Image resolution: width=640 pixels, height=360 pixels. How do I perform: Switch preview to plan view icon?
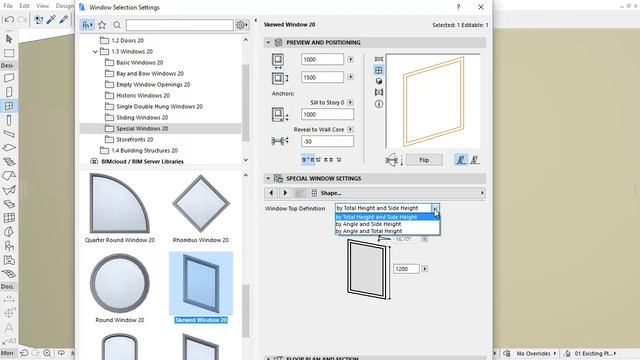(x=379, y=59)
